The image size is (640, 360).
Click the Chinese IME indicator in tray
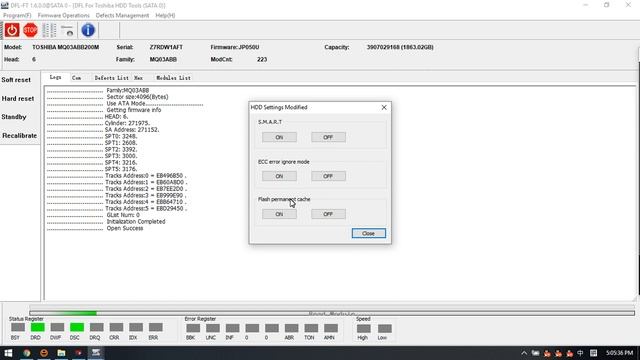point(580,353)
